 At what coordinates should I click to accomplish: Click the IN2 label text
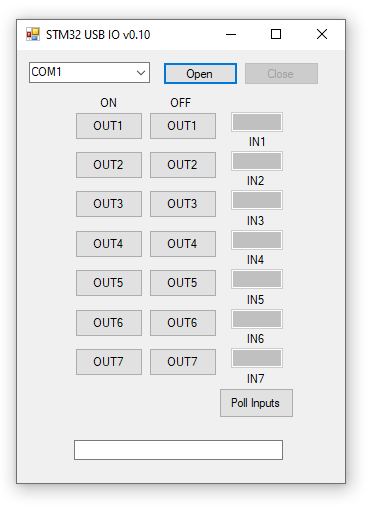coord(255,181)
